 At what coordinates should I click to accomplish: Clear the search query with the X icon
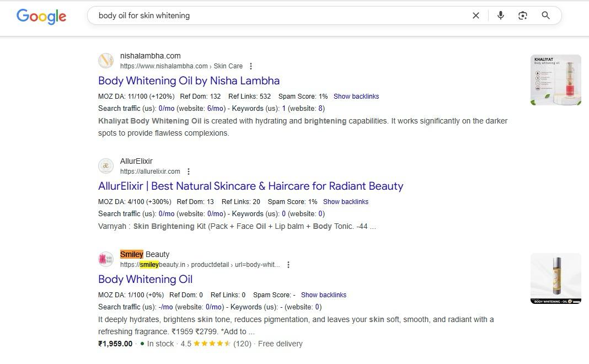pyautogui.click(x=475, y=15)
